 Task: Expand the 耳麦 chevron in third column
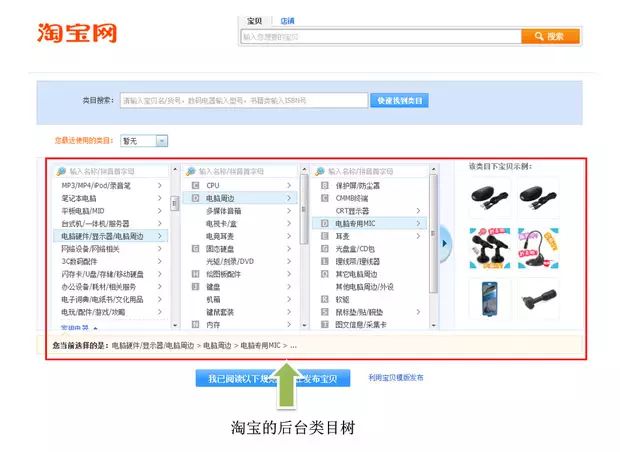click(x=418, y=236)
